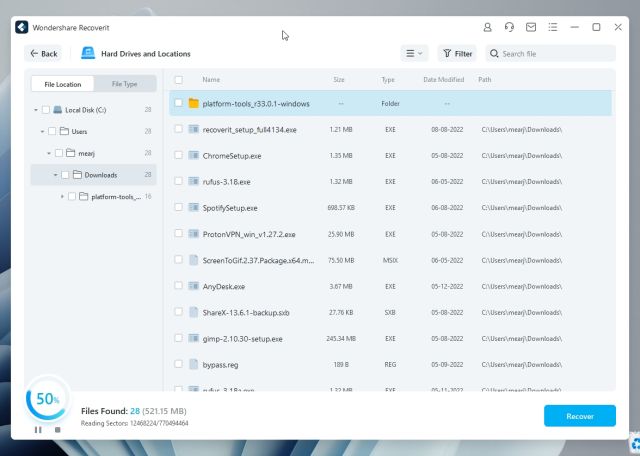
Task: Check the ChromeSetup.exe checkbox
Action: pos(178,155)
